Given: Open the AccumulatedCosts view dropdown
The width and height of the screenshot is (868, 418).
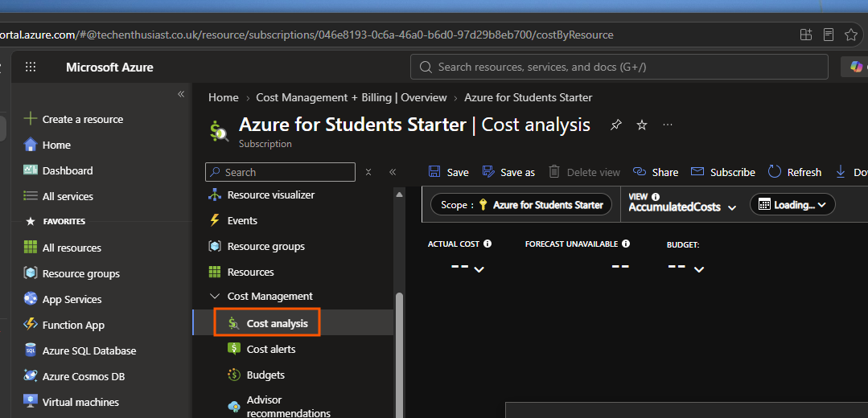Looking at the screenshot, I should point(682,207).
